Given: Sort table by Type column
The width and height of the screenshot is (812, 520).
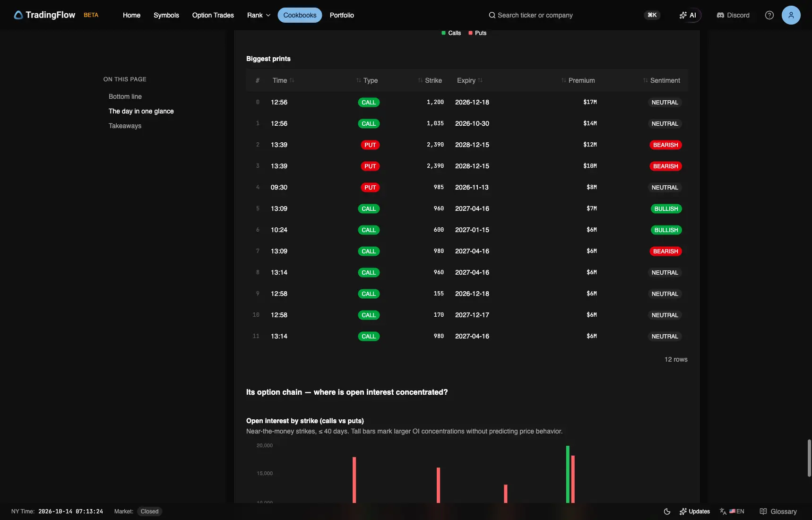Looking at the screenshot, I should [x=367, y=80].
